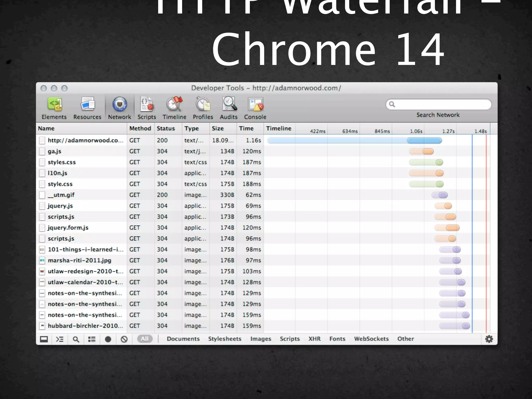This screenshot has width=532, height=399.
Task: Open the Audits panel
Action: point(229,108)
